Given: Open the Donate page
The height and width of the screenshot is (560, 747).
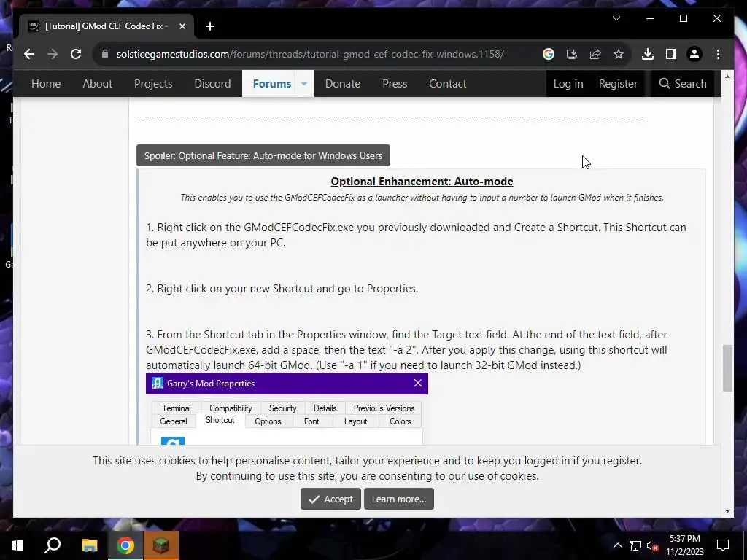Looking at the screenshot, I should pyautogui.click(x=343, y=84).
